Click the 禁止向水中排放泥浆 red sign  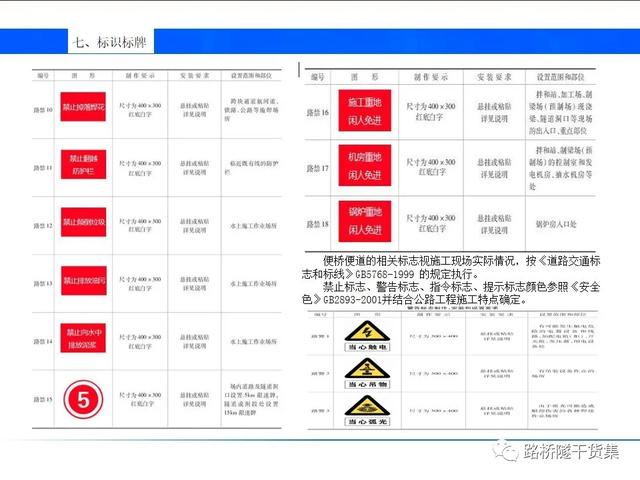point(86,338)
